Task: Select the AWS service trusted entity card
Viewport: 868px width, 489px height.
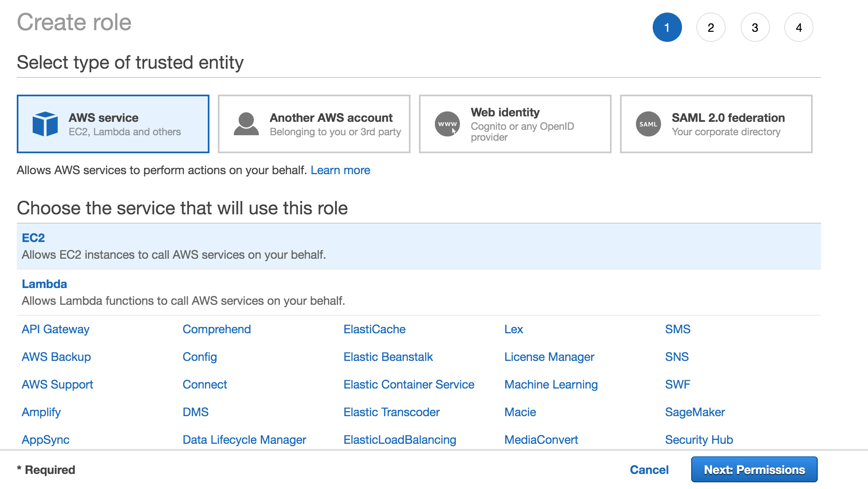Action: (x=113, y=124)
